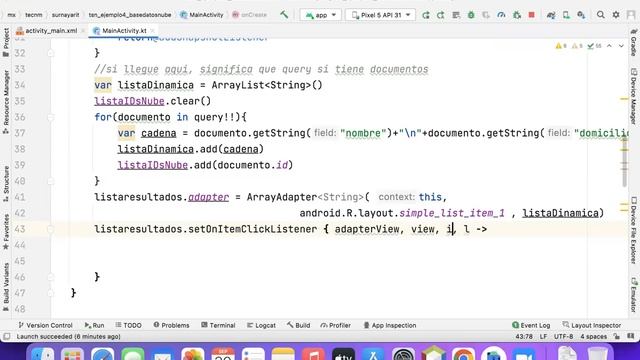Click the Run with Coverage lines icon
The image size is (640, 360).
click(x=456, y=15)
